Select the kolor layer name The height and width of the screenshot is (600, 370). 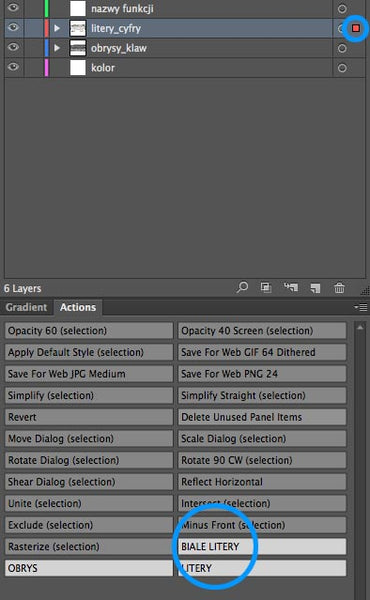(x=103, y=68)
